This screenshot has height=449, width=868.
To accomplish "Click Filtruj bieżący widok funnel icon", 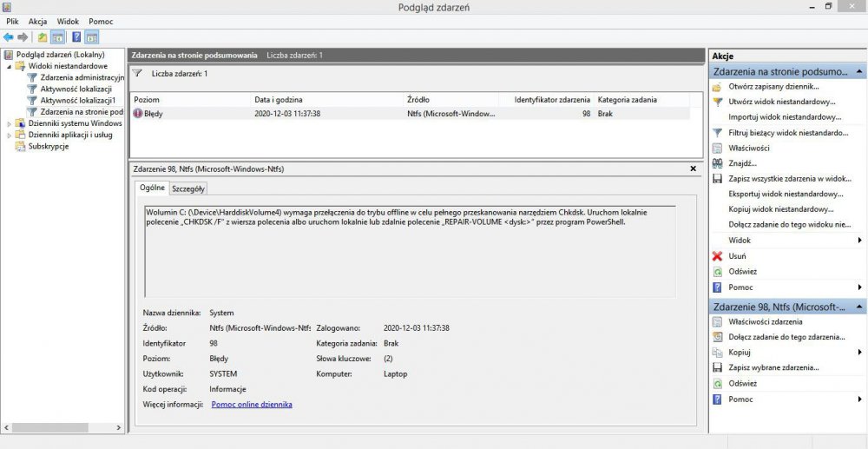I will click(717, 133).
